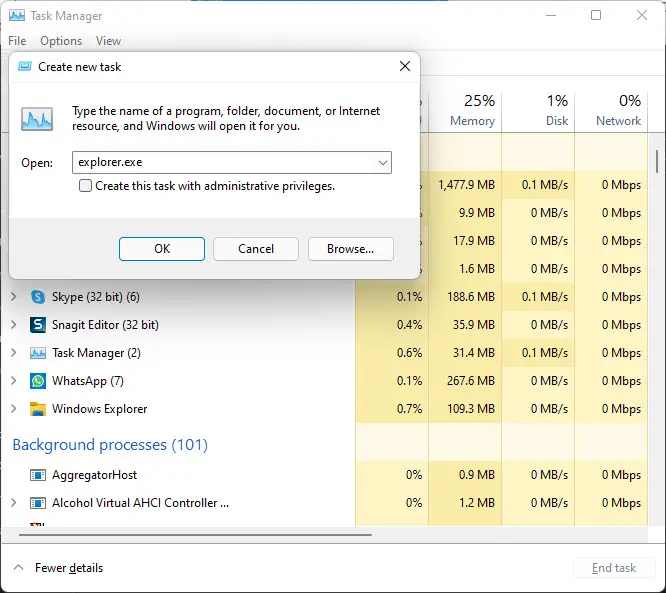Sort by the Network column header

coord(611,111)
